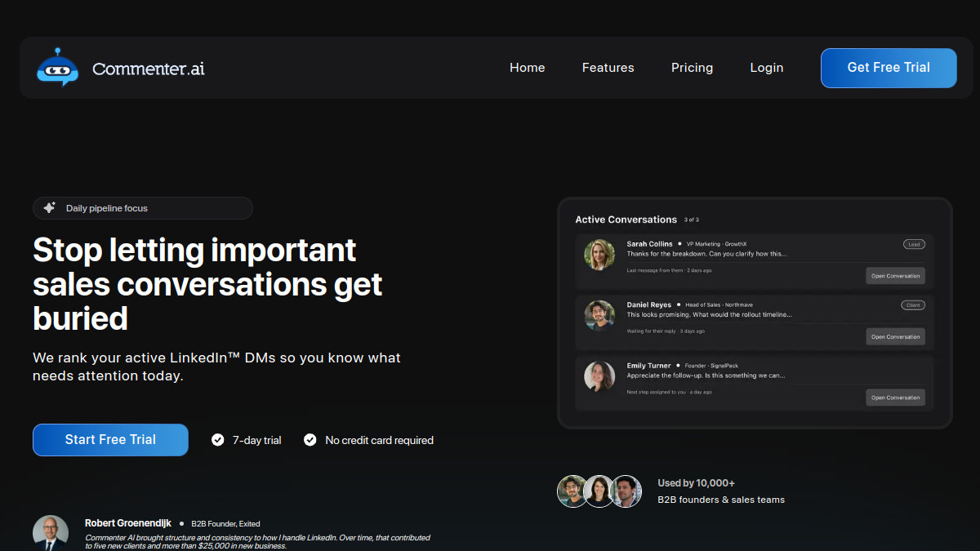Click the sparkle icon in Daily pipeline focus
Viewport: 980px width, 551px height.
(x=49, y=208)
